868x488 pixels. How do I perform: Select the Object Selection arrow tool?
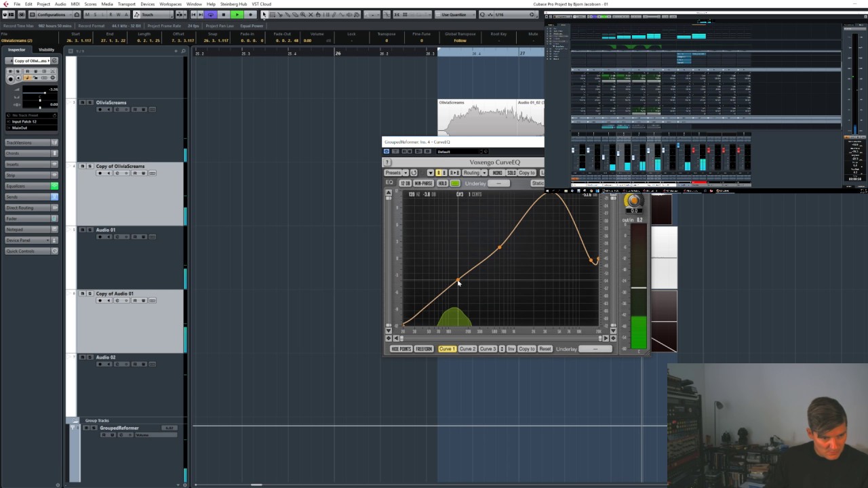click(264, 14)
